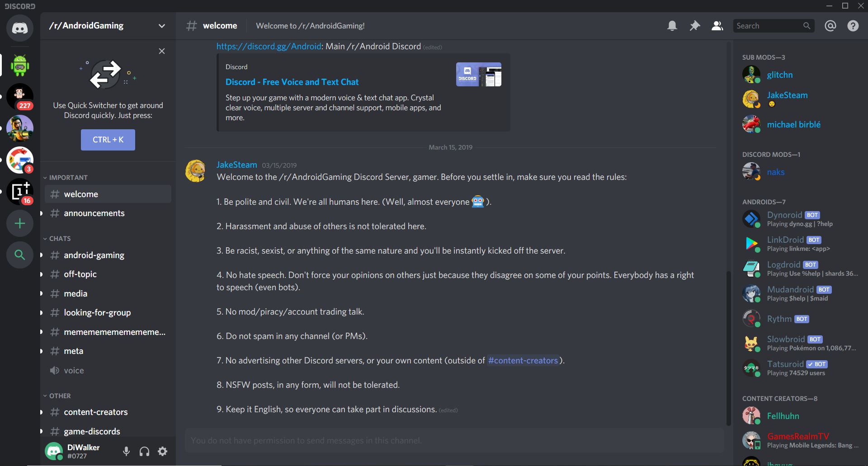The image size is (868, 466).
Task: Open notification settings bell icon
Action: pos(672,26)
